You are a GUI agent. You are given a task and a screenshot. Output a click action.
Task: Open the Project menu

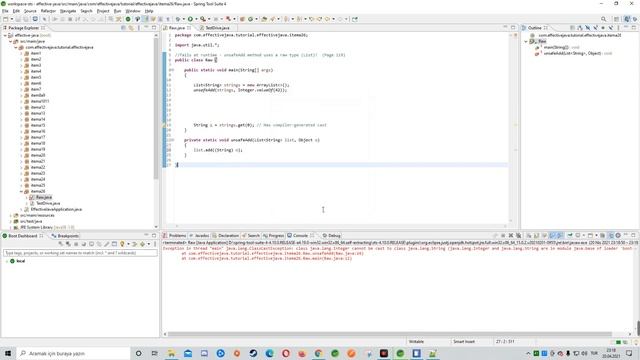click(103, 11)
